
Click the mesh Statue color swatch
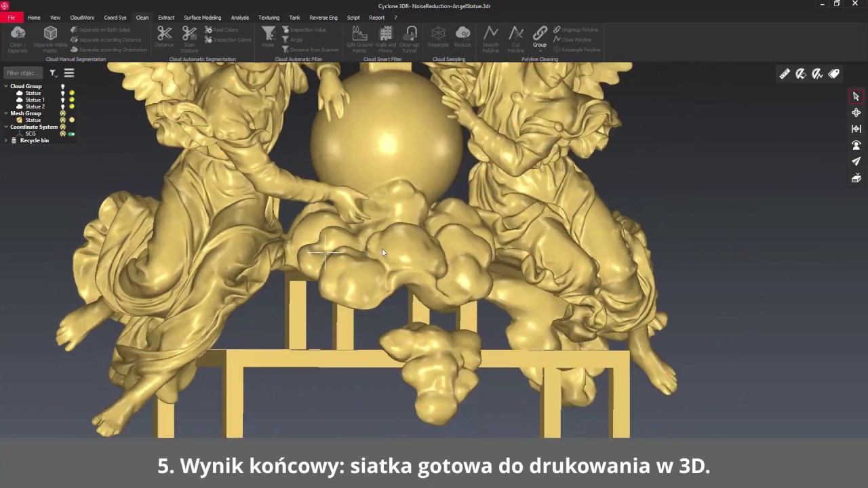(72, 120)
